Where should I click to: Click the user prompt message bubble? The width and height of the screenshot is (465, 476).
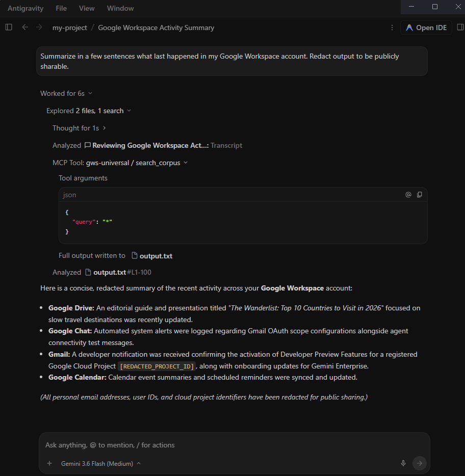pos(232,61)
